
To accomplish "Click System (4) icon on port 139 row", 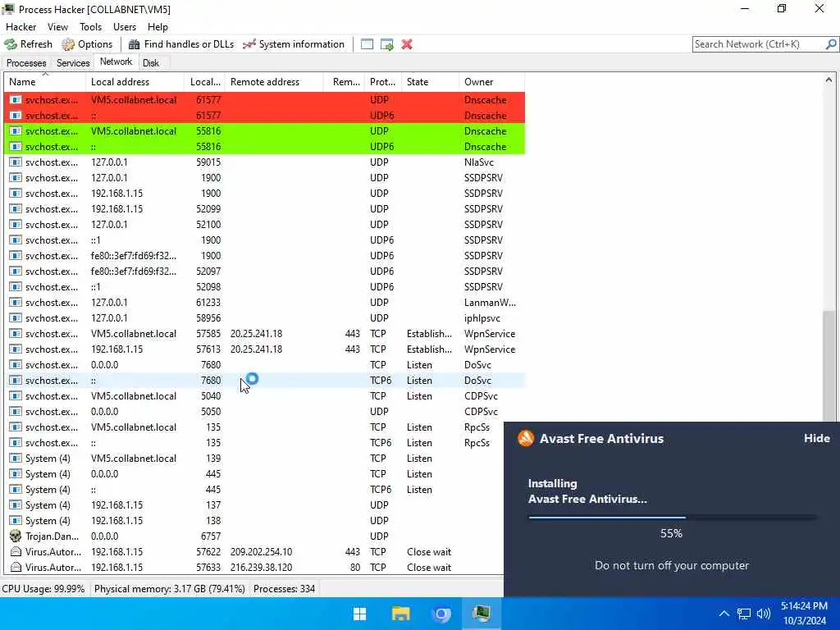I will tap(16, 459).
